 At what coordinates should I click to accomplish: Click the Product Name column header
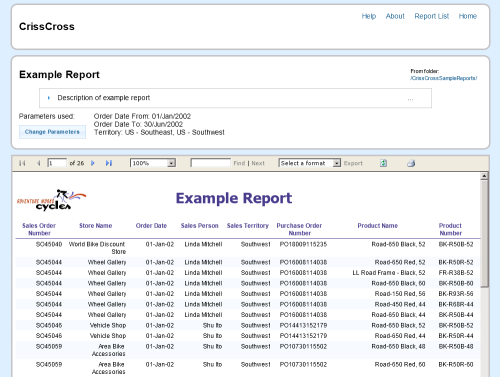click(378, 226)
